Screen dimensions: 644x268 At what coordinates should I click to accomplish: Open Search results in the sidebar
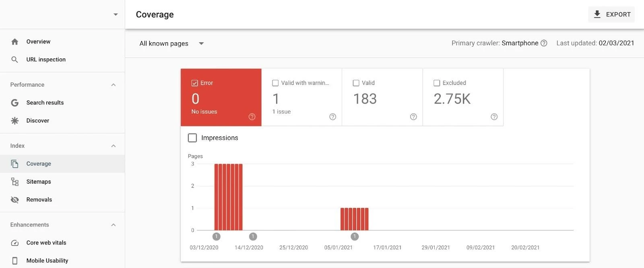[45, 103]
